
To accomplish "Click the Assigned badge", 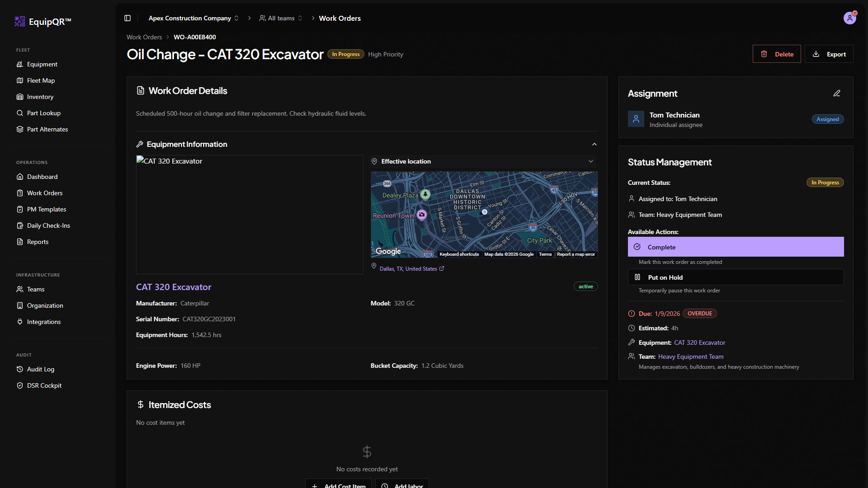I will [827, 119].
